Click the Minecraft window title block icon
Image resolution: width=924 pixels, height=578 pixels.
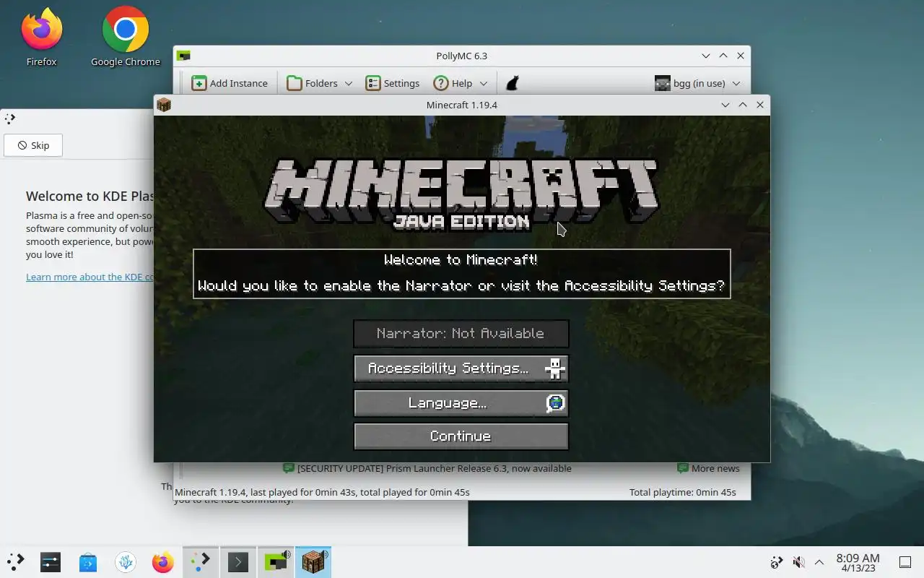pos(164,105)
